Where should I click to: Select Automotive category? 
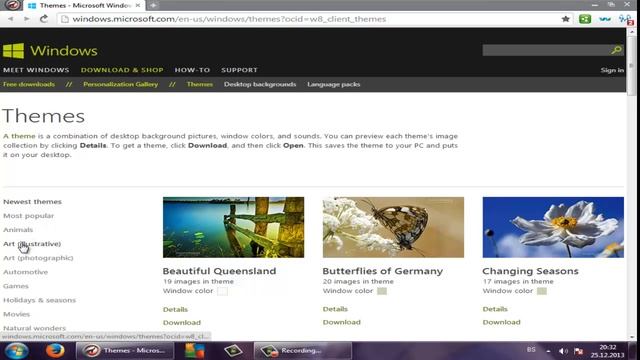point(25,272)
